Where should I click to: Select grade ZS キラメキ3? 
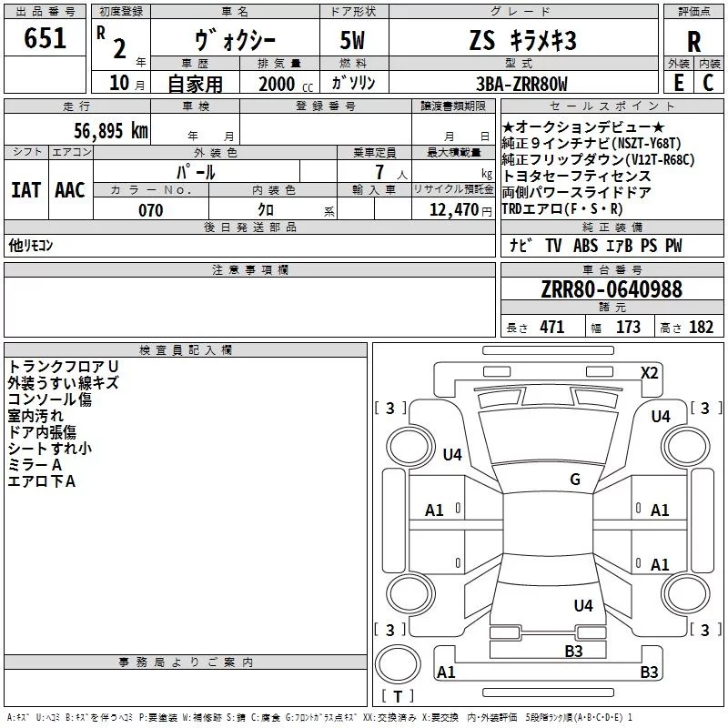click(522, 40)
